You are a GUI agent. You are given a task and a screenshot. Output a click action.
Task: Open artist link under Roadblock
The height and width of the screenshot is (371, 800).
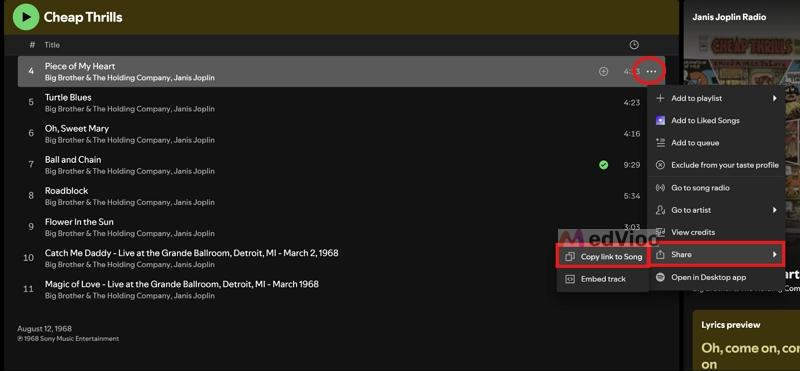click(130, 203)
